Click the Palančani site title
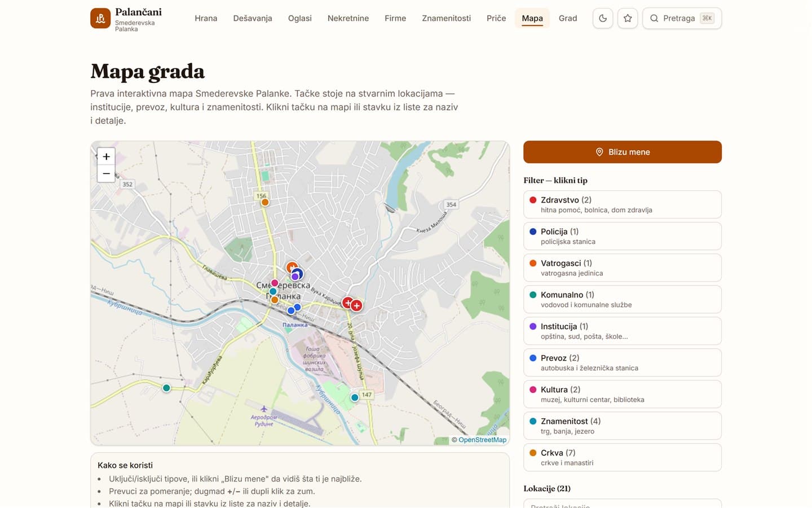This screenshot has width=812, height=508. pos(138,12)
